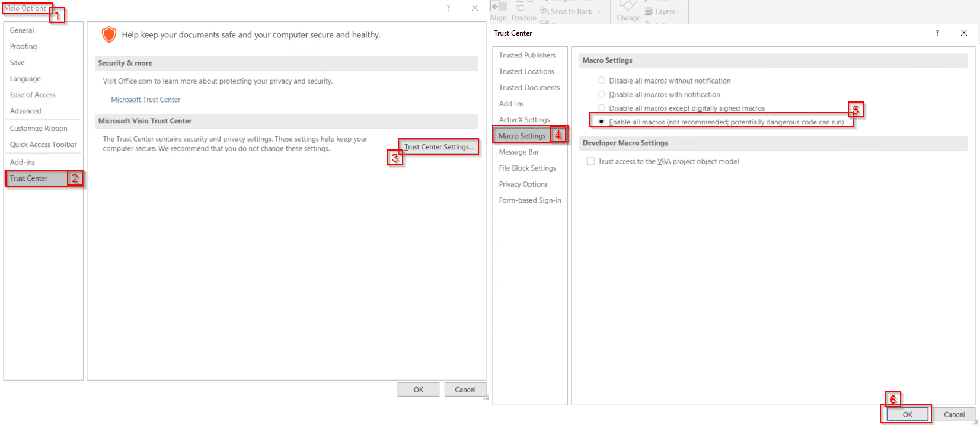The width and height of the screenshot is (980, 425).
Task: Select Disable all macros without notification
Action: 601,81
